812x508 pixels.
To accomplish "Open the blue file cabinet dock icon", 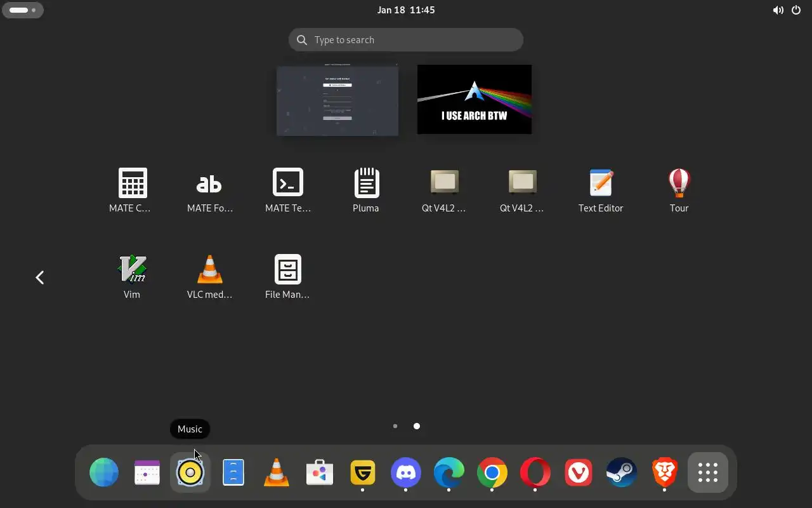I will (x=233, y=472).
